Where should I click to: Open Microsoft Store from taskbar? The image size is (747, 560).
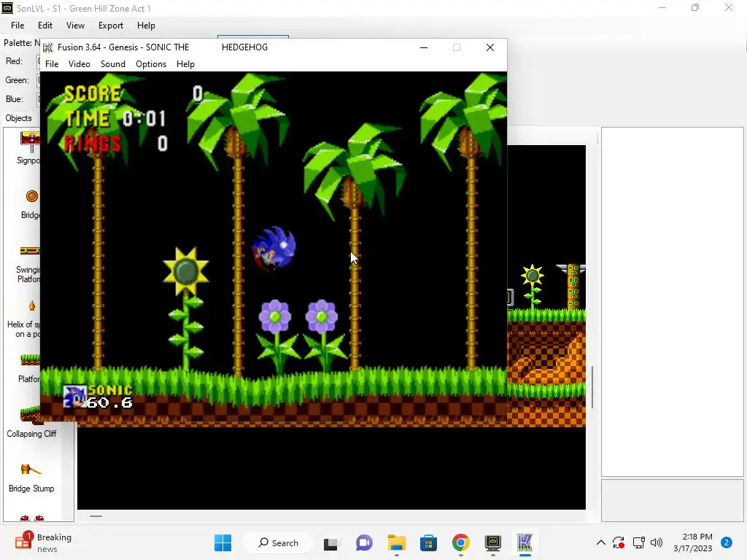click(428, 542)
